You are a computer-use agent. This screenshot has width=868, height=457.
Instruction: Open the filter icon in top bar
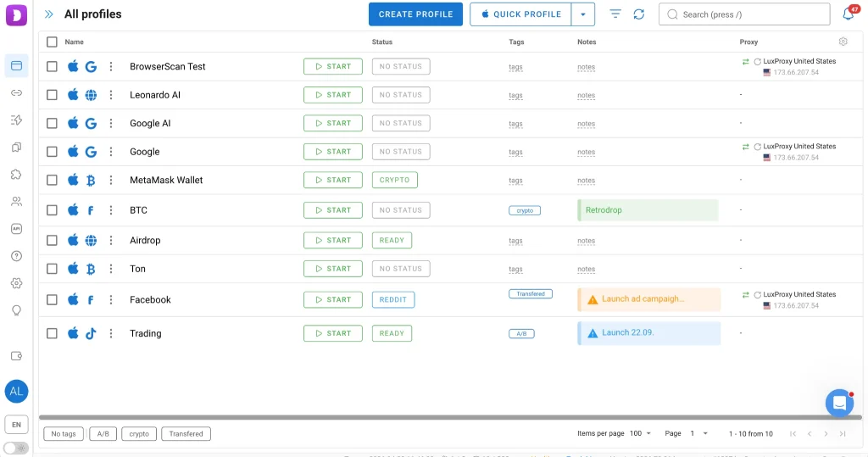(615, 14)
